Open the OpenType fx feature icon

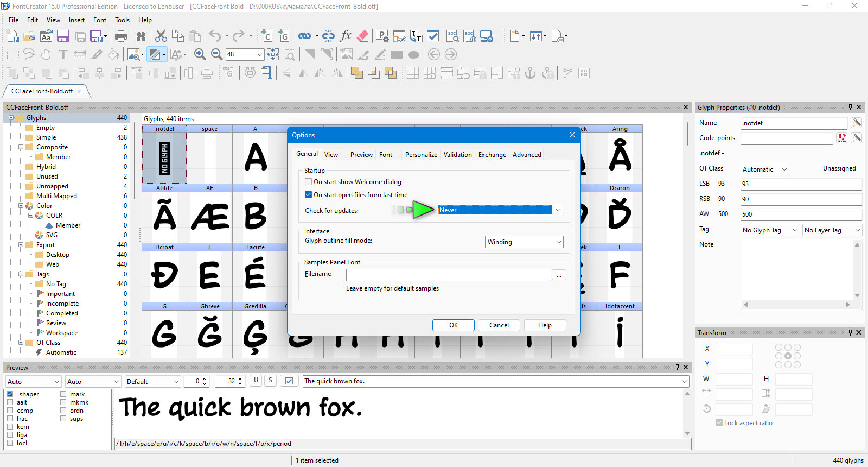346,36
